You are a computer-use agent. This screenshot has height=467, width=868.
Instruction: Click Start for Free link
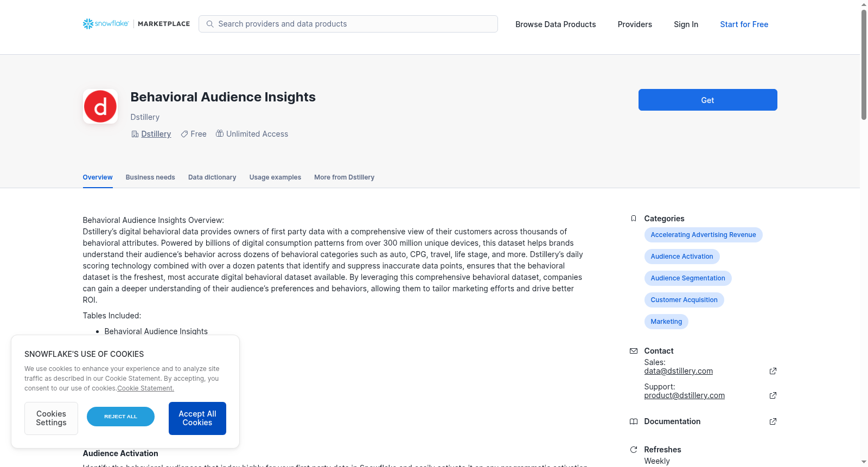pos(744,24)
